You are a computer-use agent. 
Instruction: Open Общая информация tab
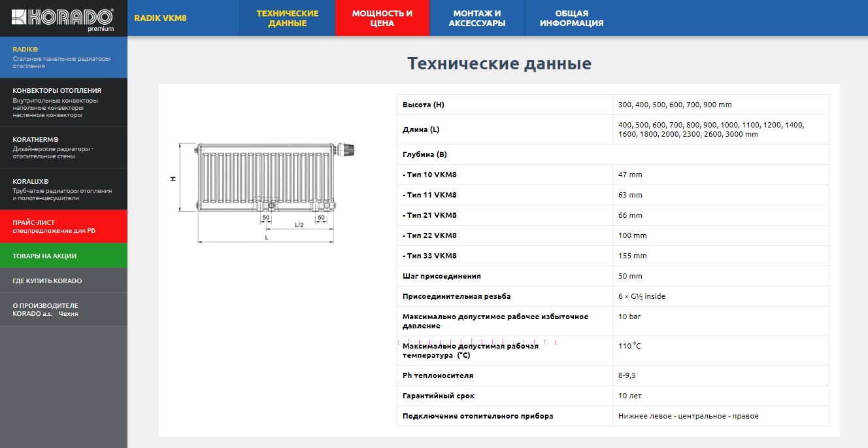pyautogui.click(x=572, y=18)
